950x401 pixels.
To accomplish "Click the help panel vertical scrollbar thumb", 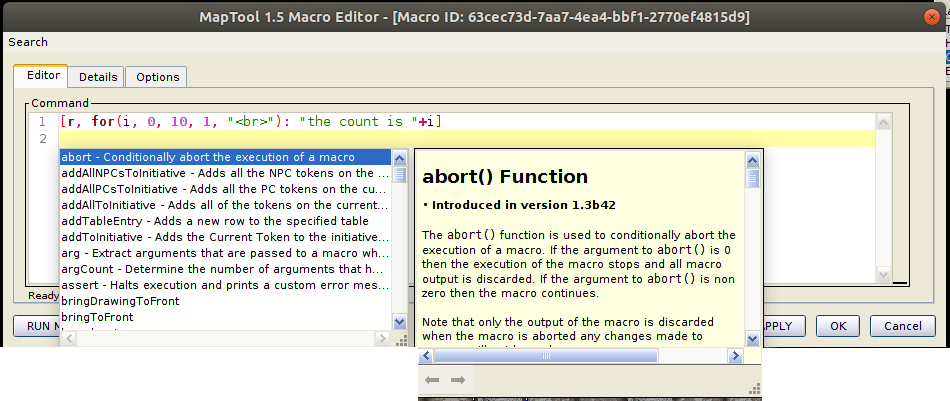I will click(752, 179).
